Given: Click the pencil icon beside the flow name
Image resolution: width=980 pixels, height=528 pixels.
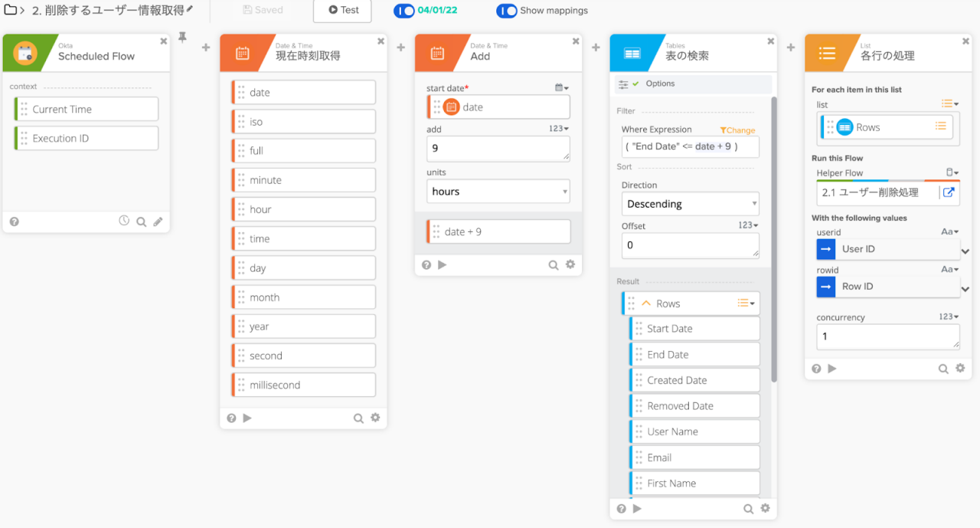Looking at the screenshot, I should click(x=190, y=9).
